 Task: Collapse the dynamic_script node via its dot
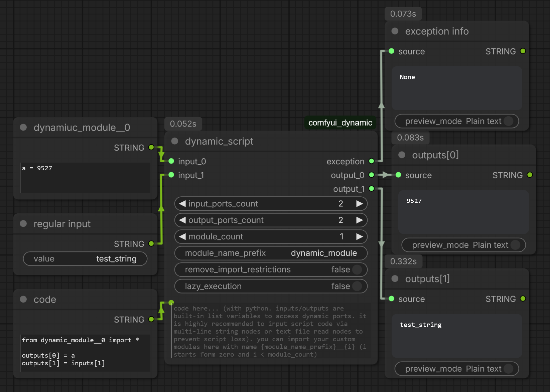(x=175, y=141)
